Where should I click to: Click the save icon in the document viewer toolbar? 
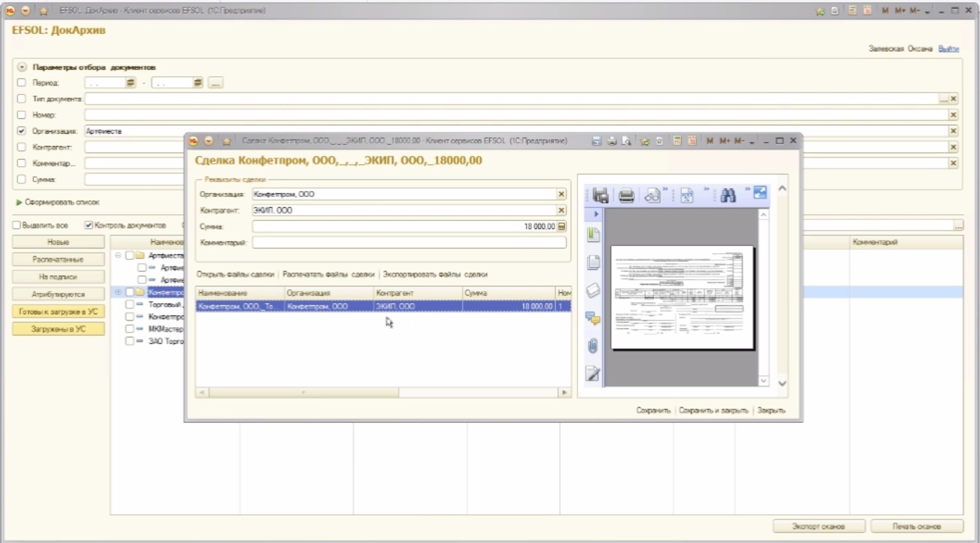(601, 195)
